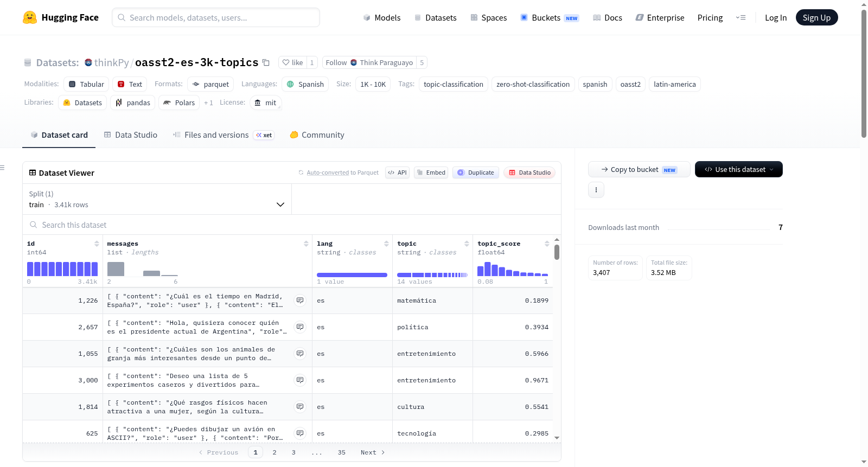Click Copy to bucket button
Viewport: 868px width, 467px height.
click(639, 169)
